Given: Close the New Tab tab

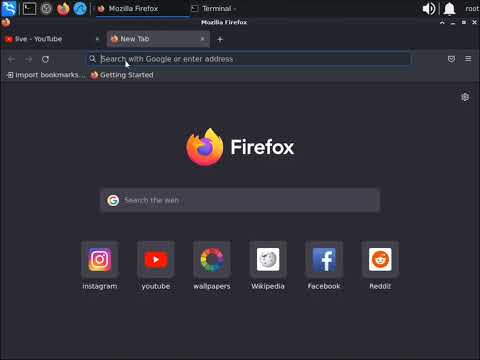Looking at the screenshot, I should tap(202, 39).
